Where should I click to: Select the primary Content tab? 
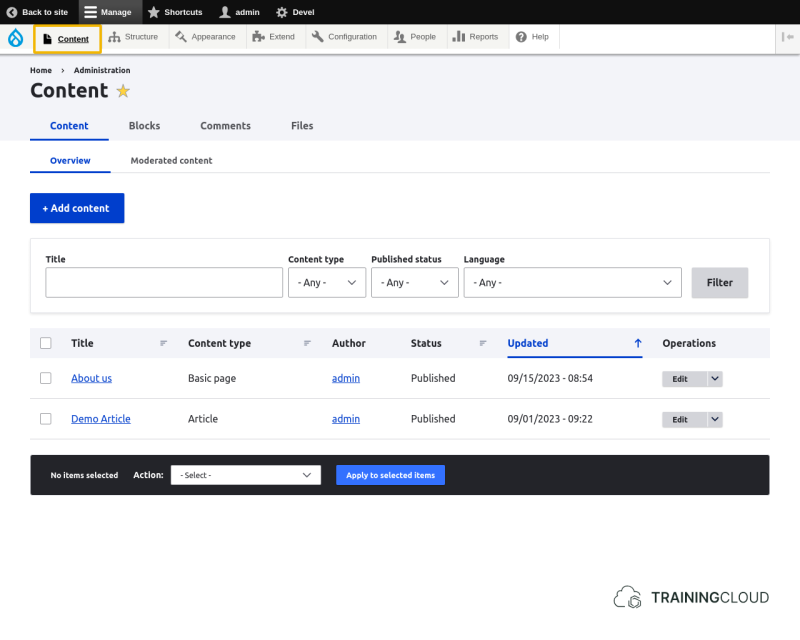pos(69,126)
